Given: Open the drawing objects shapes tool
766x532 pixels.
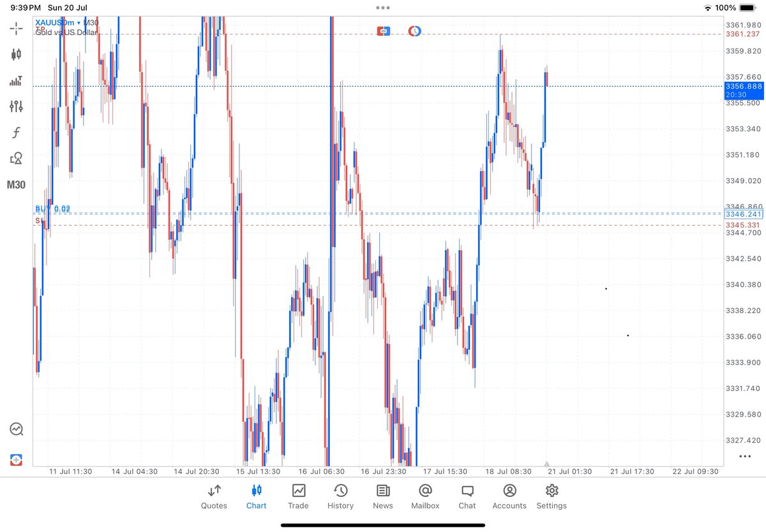Looking at the screenshot, I should [x=17, y=159].
